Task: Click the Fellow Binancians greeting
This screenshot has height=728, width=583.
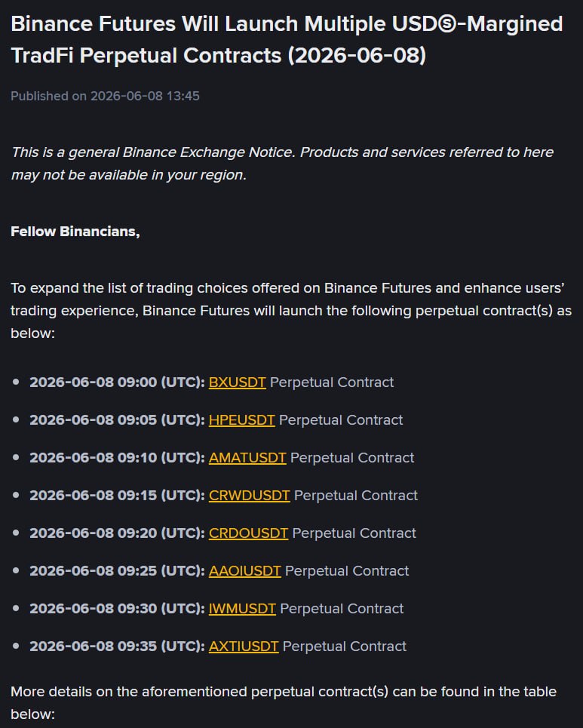Action: click(75, 231)
